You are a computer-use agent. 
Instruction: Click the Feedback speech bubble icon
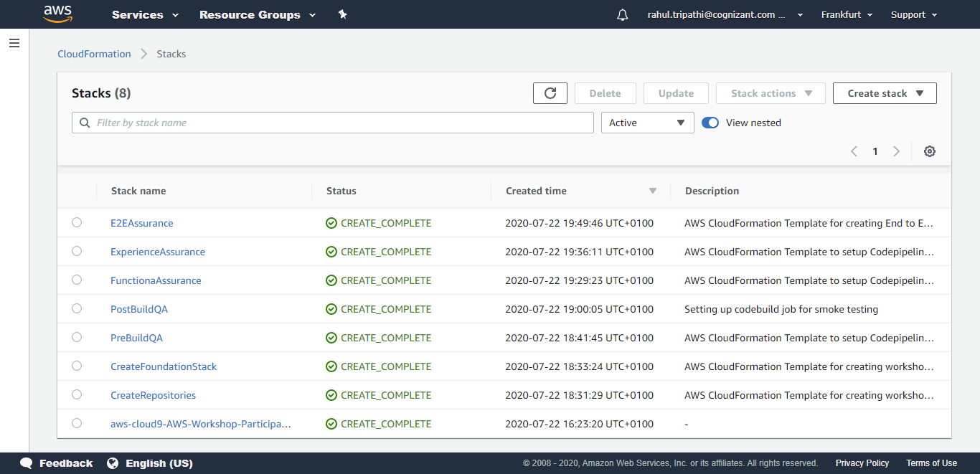point(27,463)
